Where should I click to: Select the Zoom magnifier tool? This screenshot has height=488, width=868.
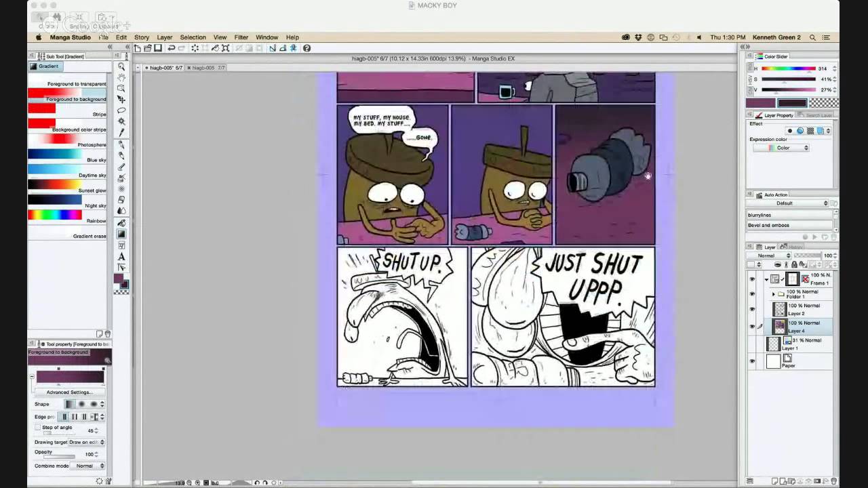121,66
